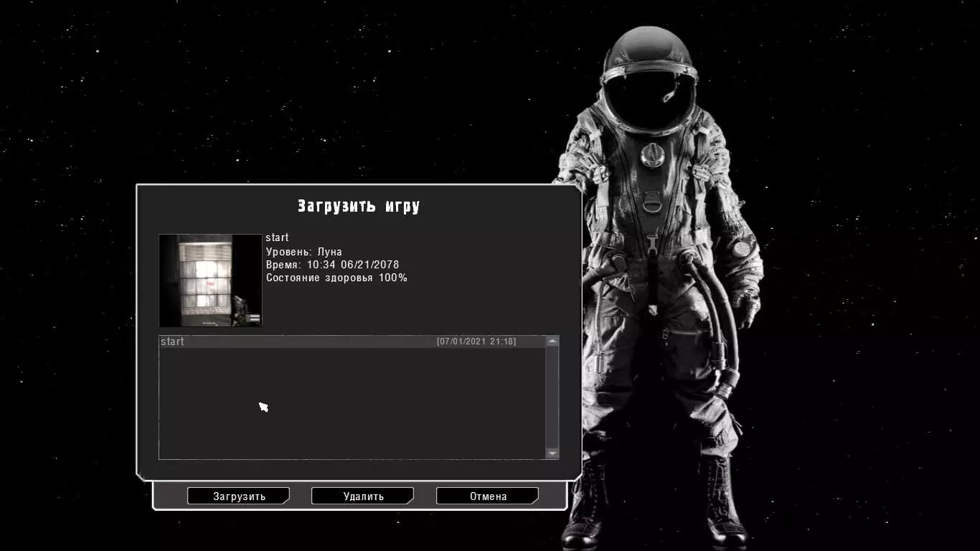Click the Отмена button

[x=488, y=496]
